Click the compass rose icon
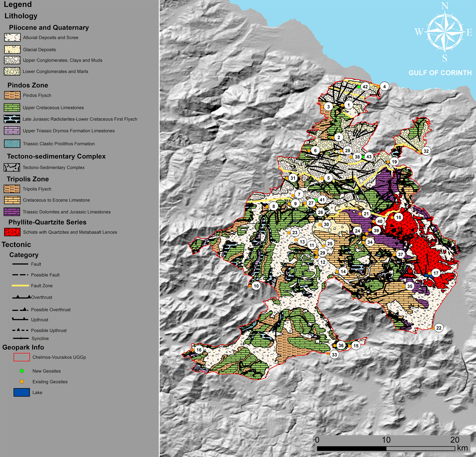This screenshot has width=476, height=457. pyautogui.click(x=445, y=32)
